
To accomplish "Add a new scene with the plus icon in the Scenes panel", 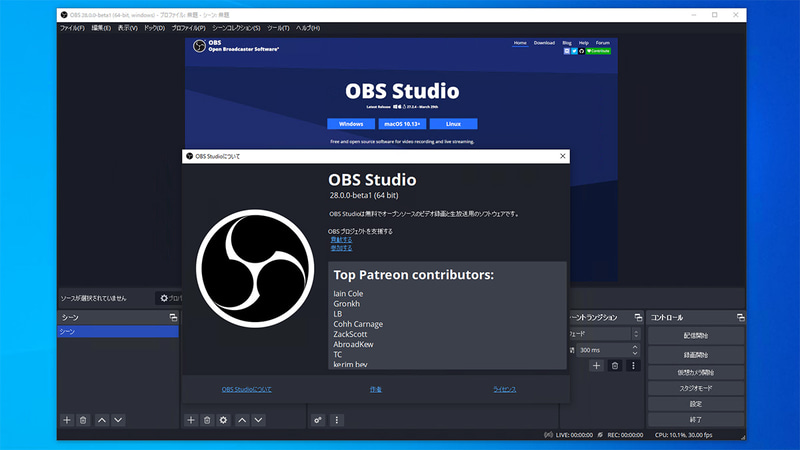I will pos(67,420).
